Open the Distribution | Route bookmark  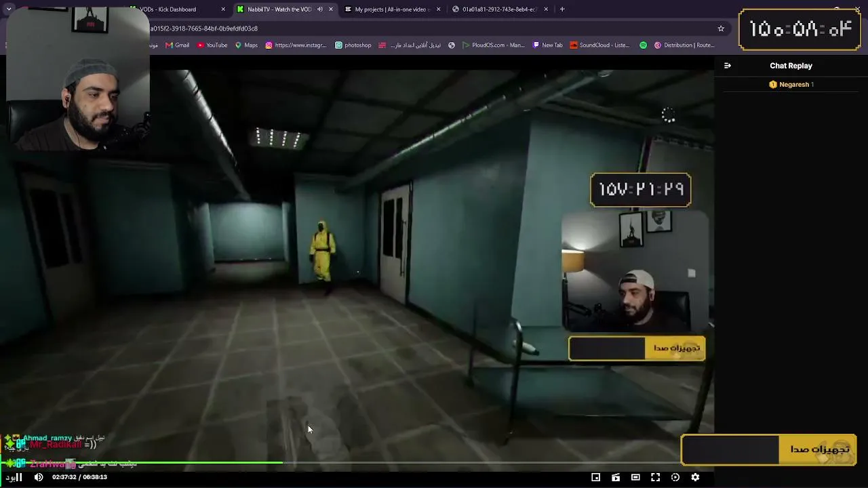pos(684,45)
